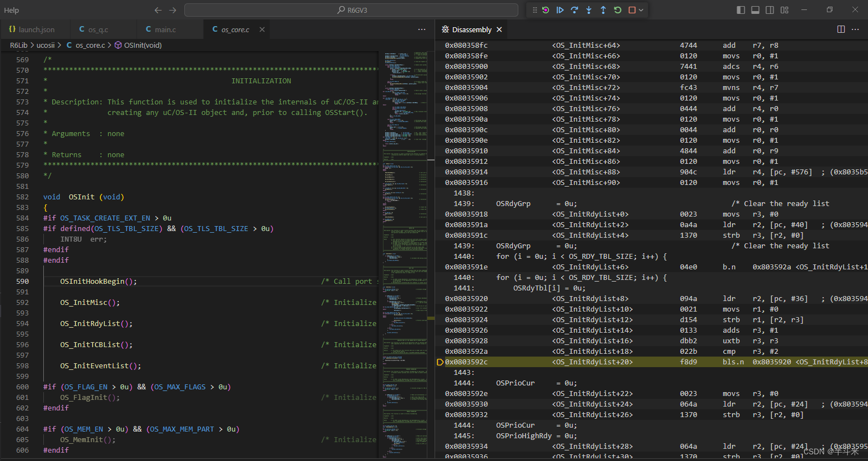Click the code minimap overview
This screenshot has height=461, width=868.
[405, 254]
